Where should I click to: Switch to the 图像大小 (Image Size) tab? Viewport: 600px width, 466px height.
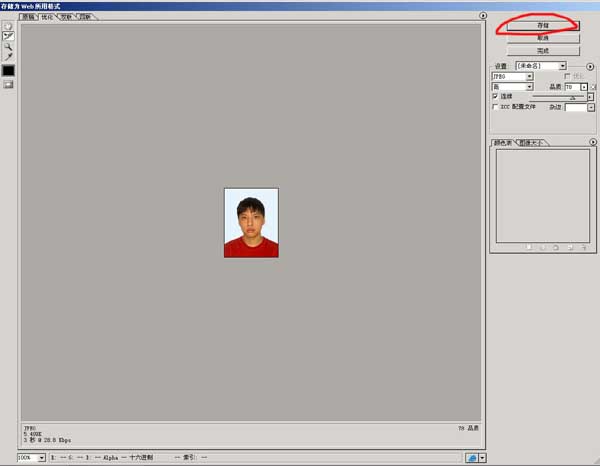click(x=534, y=143)
